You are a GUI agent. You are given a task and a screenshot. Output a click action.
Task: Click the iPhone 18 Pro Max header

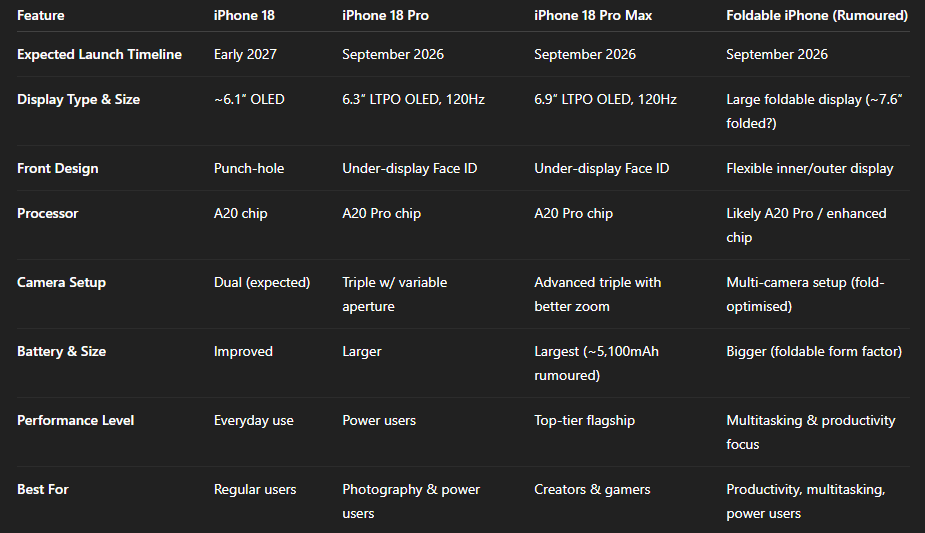pyautogui.click(x=592, y=16)
